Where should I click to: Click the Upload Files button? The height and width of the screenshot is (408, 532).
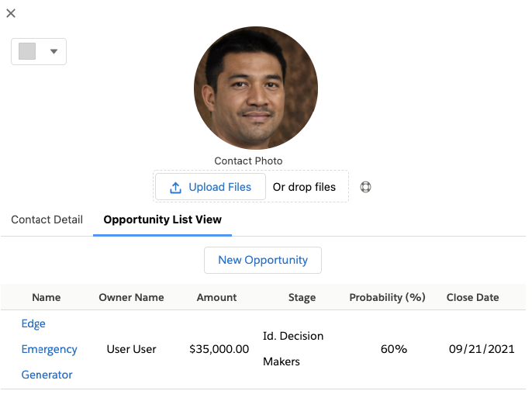tap(210, 187)
